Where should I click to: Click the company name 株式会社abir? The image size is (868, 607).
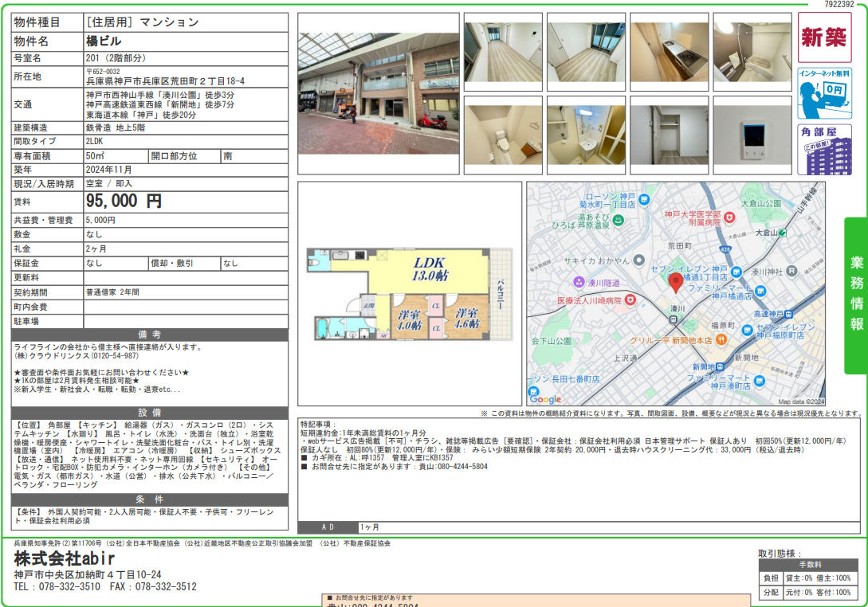pos(65,558)
